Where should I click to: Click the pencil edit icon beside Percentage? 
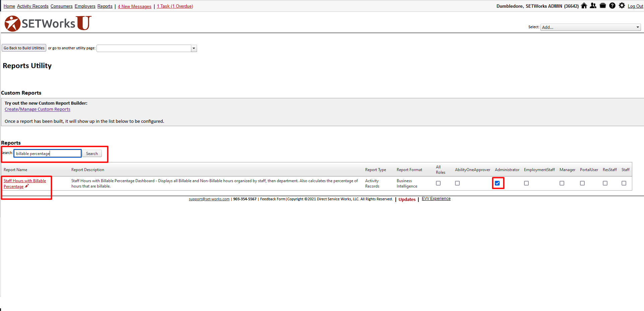click(27, 186)
